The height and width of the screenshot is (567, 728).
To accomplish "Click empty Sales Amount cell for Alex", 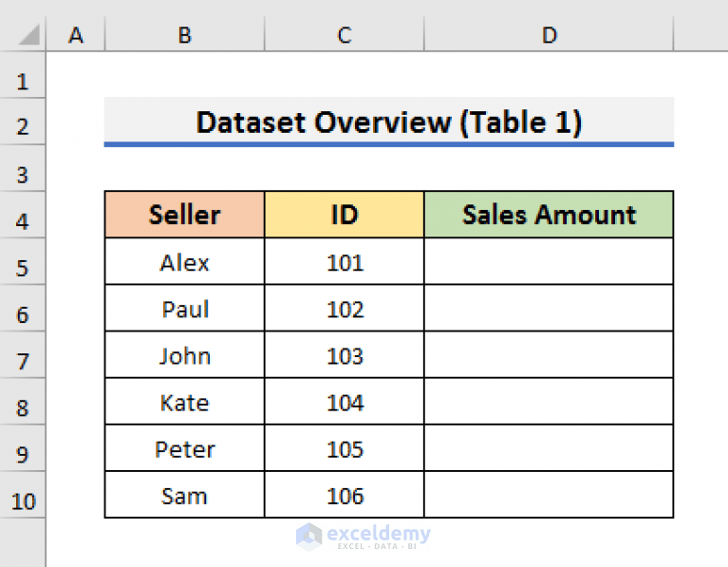I will (x=549, y=261).
